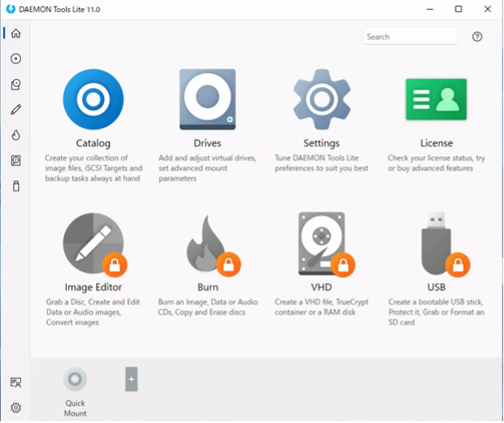Image resolution: width=504 pixels, height=423 pixels.
Task: Click "Create a VHD file, TrueCrypt" description
Action: pos(321,307)
